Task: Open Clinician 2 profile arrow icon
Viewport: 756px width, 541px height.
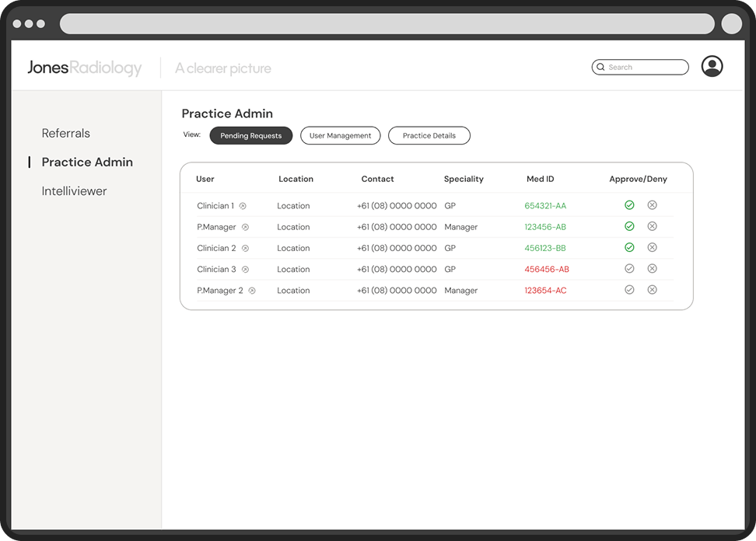Action: point(245,249)
